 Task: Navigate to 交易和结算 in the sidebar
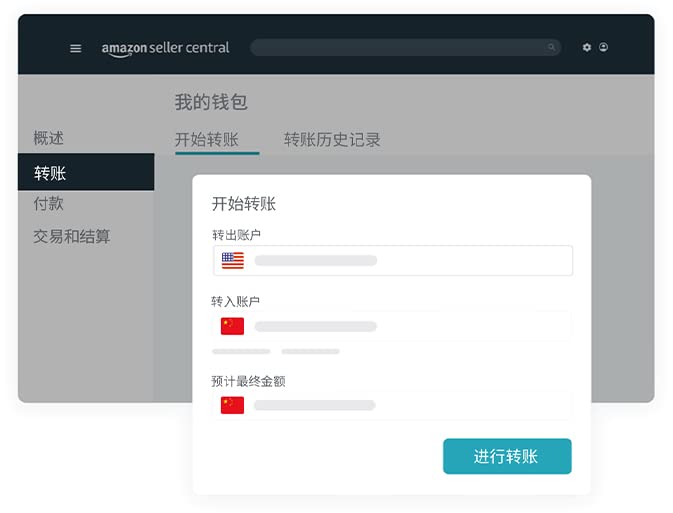coord(71,237)
